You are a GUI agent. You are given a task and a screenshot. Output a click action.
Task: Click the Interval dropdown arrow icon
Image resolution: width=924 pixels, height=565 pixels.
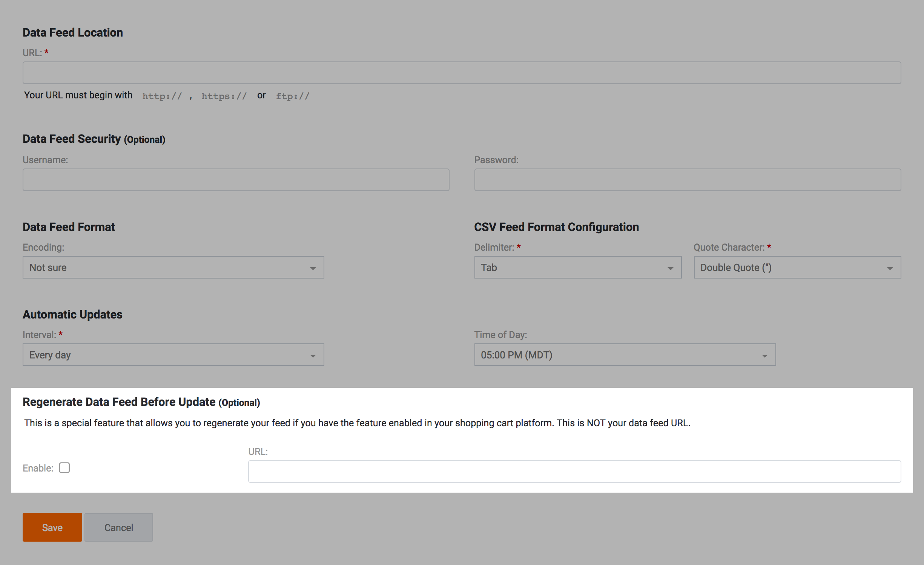313,356
